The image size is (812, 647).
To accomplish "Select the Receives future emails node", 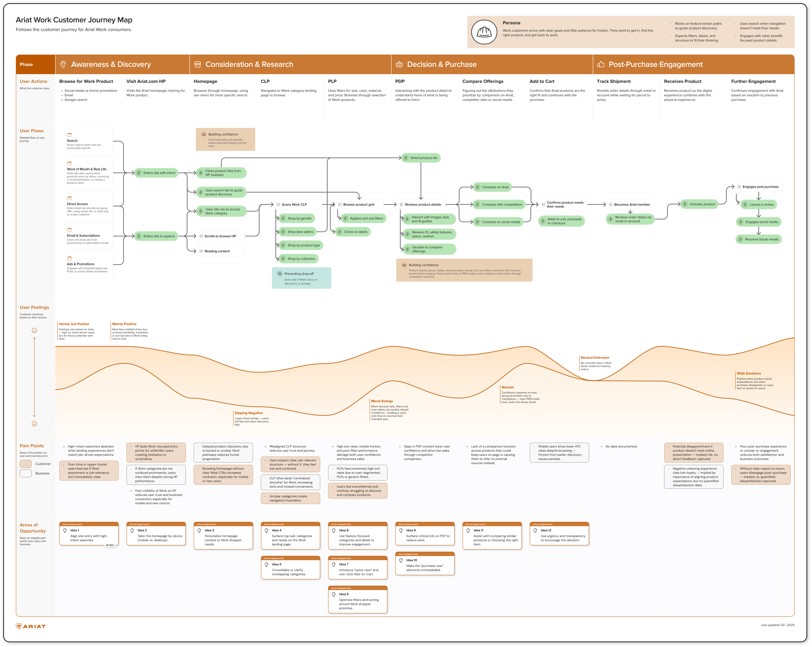I will 758,239.
